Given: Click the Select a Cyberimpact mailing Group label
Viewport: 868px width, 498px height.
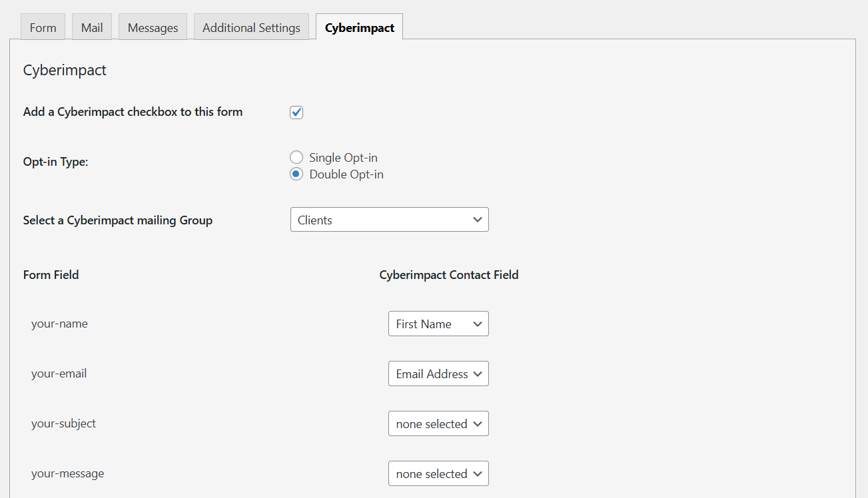Looking at the screenshot, I should tap(118, 220).
